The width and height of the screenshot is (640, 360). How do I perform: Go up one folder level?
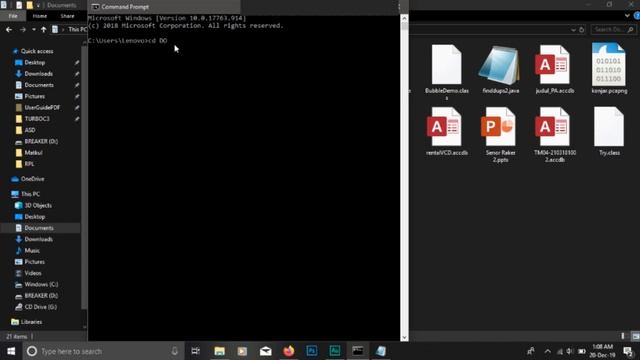pyautogui.click(x=44, y=29)
